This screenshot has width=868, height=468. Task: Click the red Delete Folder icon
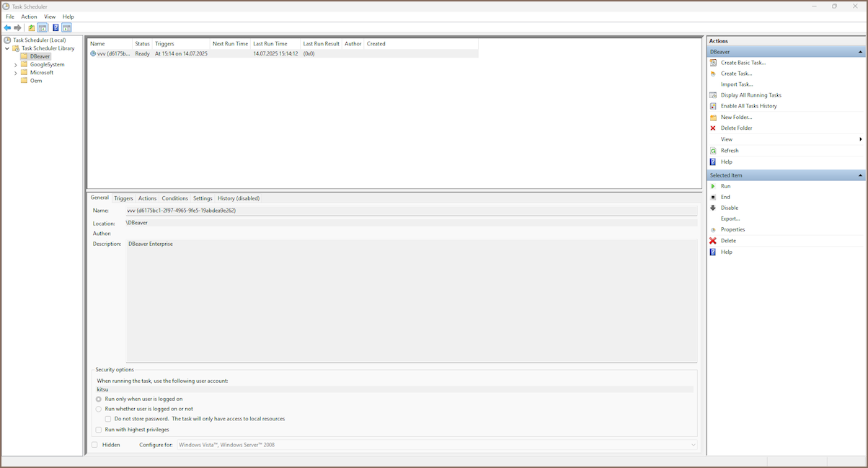click(x=713, y=128)
